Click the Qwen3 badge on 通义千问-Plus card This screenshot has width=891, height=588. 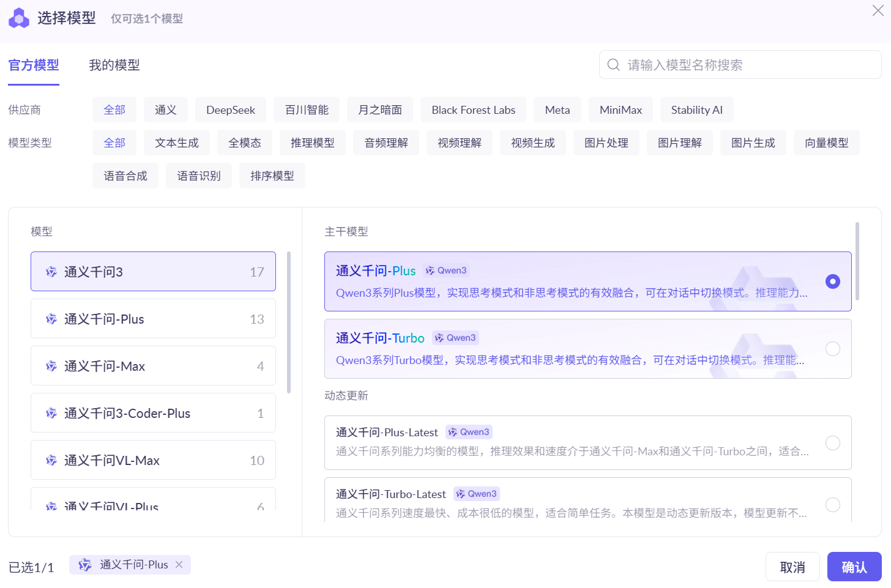[x=446, y=270]
